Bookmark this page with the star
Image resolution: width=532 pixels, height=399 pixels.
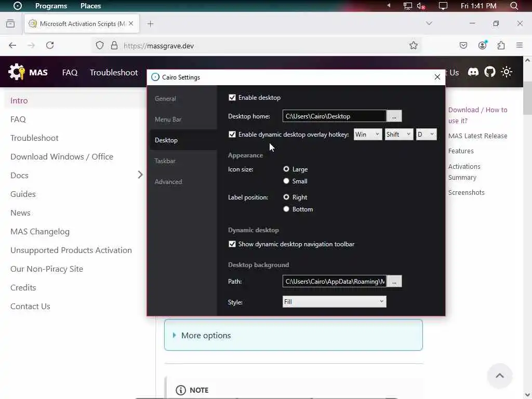[x=413, y=46]
